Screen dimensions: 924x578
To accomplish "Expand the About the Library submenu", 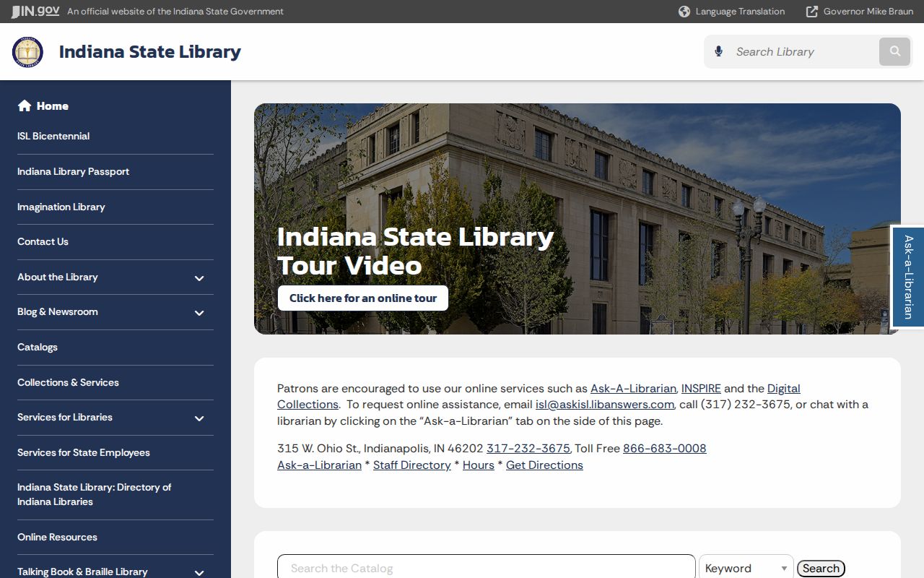I will [x=199, y=278].
